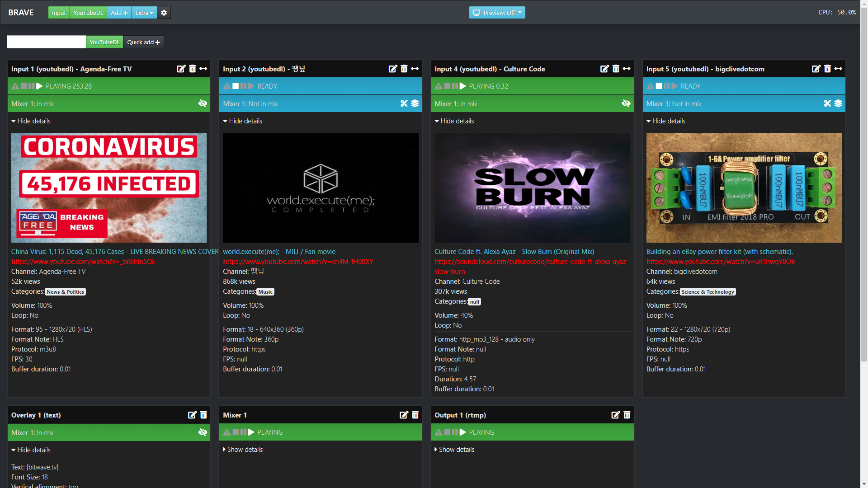Click the URL text input field

[46, 42]
